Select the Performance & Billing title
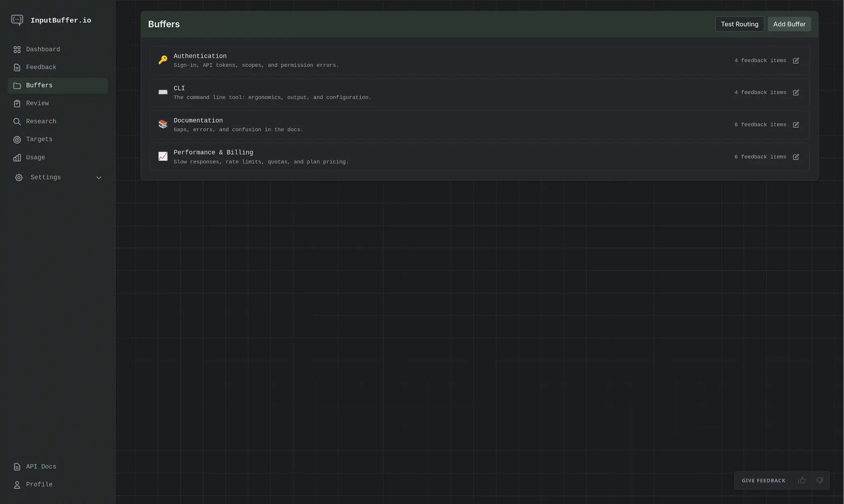Screen dimensions: 844x504 [x=213, y=152]
